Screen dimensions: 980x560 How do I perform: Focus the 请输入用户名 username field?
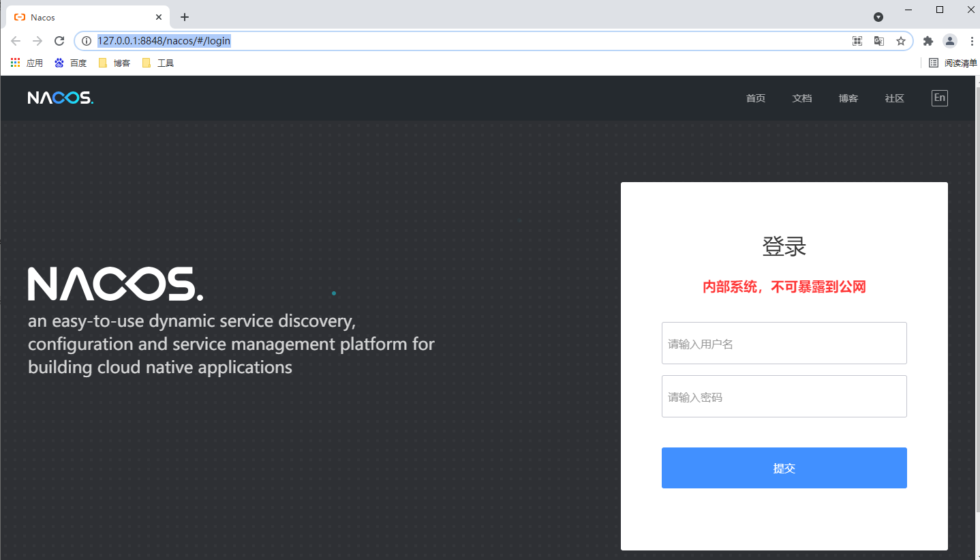pyautogui.click(x=784, y=343)
